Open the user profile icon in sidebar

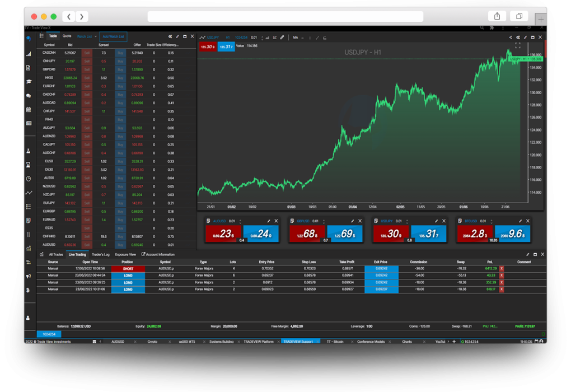tap(28, 318)
